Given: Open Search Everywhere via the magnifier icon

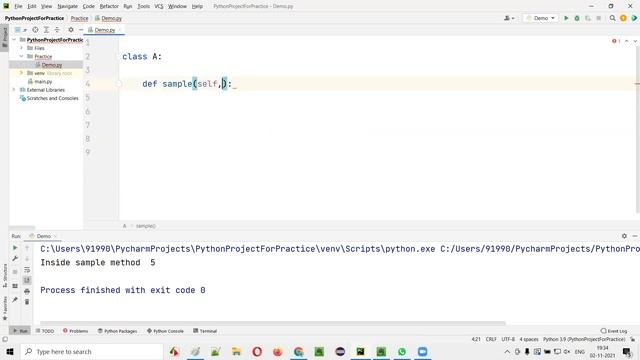Looking at the screenshot, I should tap(612, 18).
